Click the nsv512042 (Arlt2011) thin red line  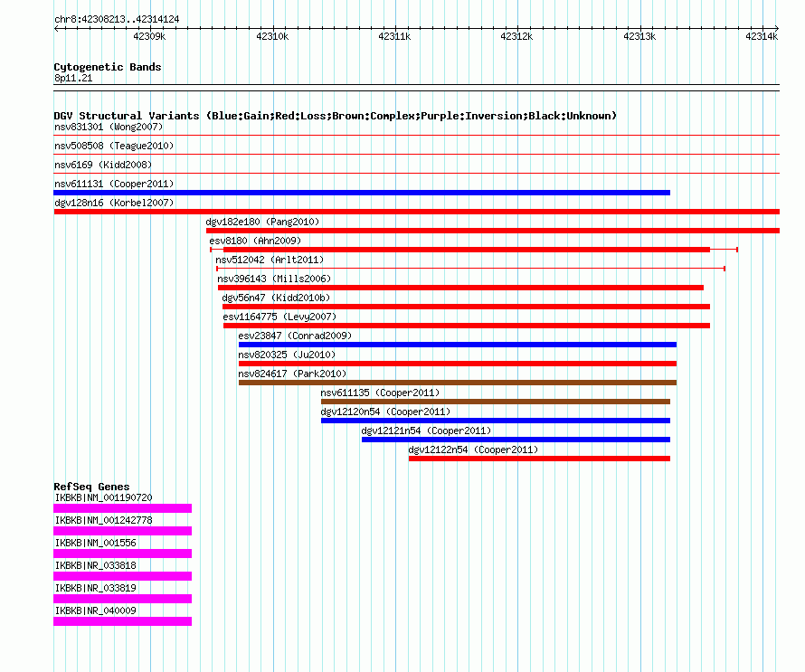click(x=470, y=269)
